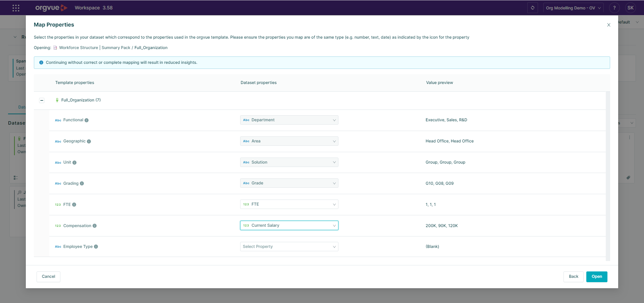Close the Map Properties dialog with X
This screenshot has width=644, height=303.
608,25
